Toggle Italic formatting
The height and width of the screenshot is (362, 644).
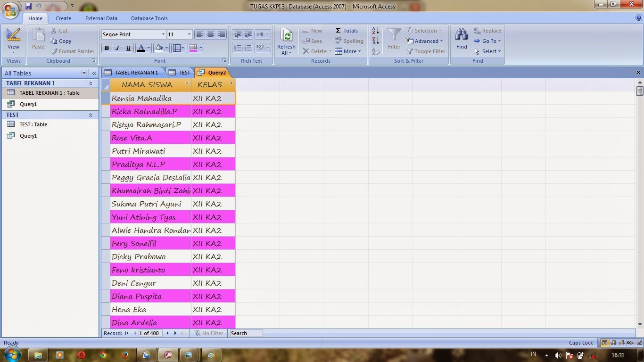117,48
